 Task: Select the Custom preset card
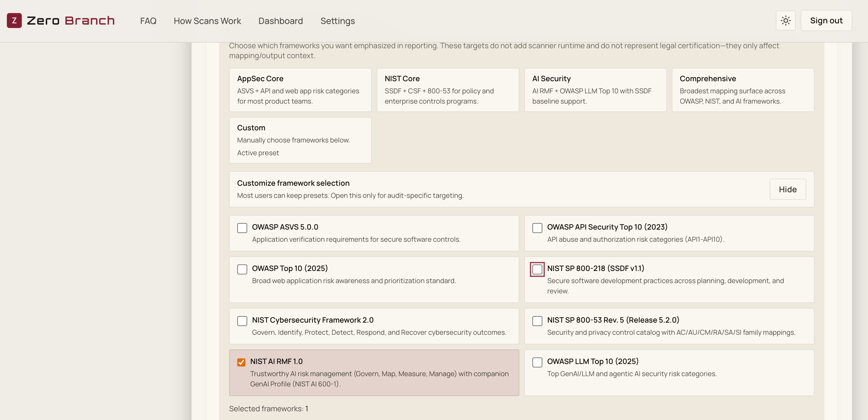pyautogui.click(x=300, y=140)
